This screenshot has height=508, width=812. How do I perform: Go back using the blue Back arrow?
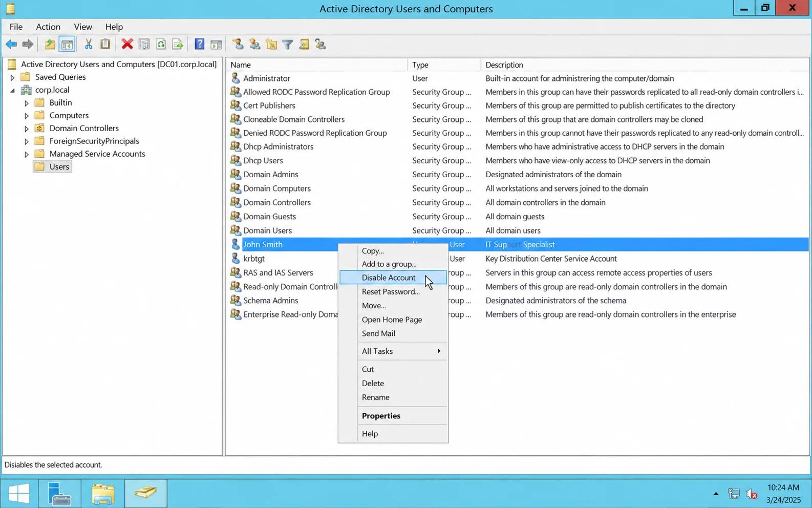[x=11, y=45]
